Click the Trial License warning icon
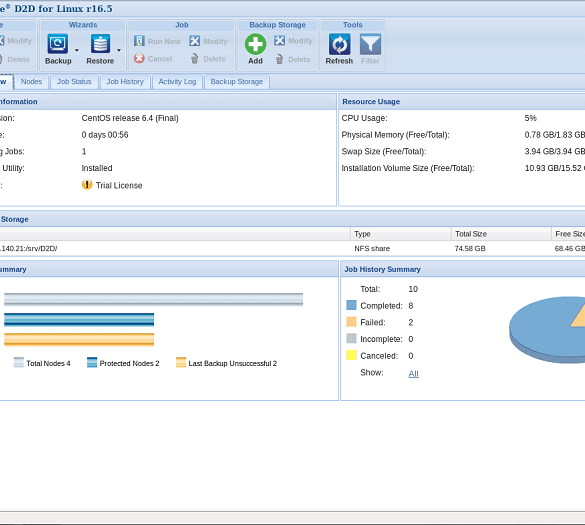Viewport: 585px width, 525px height. tap(87, 185)
